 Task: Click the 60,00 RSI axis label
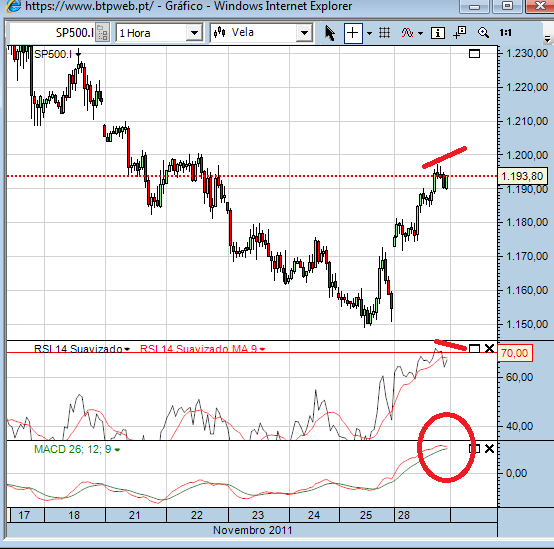(x=519, y=377)
